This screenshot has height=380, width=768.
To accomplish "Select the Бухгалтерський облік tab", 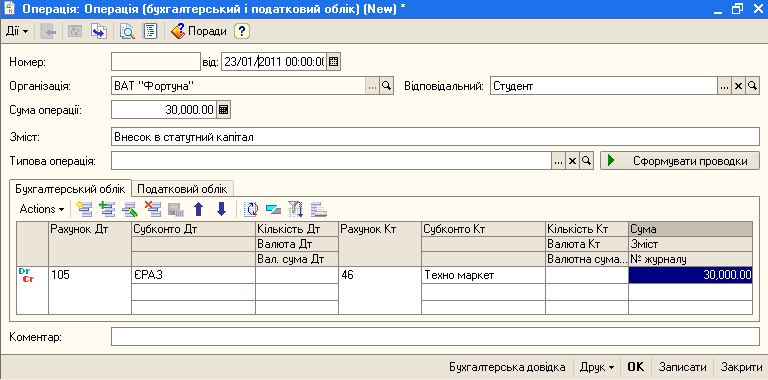I will point(70,188).
